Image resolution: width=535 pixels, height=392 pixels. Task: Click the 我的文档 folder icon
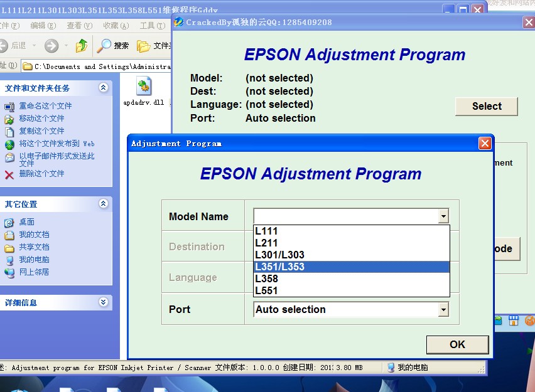click(9, 236)
